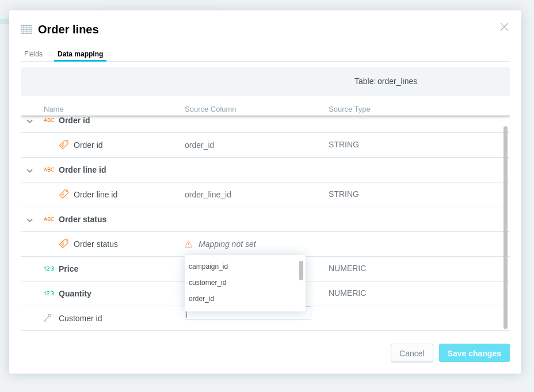Select the Data mapping tab

click(x=81, y=54)
